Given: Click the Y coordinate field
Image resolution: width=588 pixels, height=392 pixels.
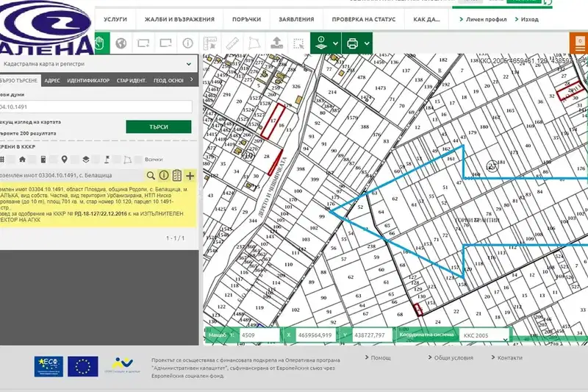Looking at the screenshot, I should point(371,335).
